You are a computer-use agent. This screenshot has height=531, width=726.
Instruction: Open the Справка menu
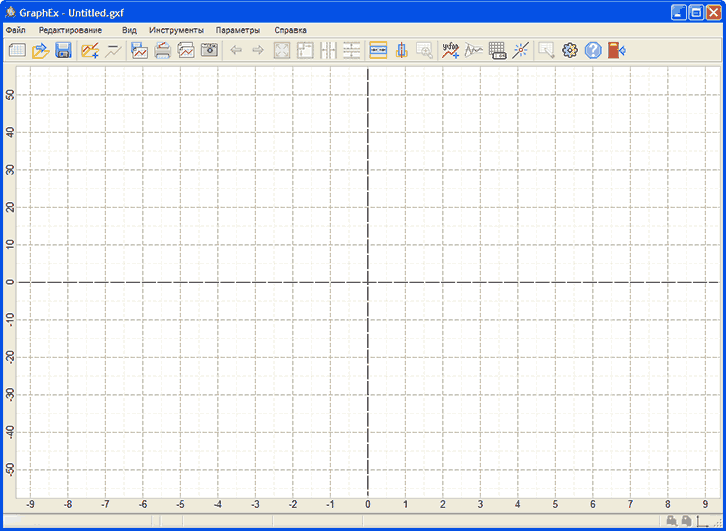click(x=290, y=30)
